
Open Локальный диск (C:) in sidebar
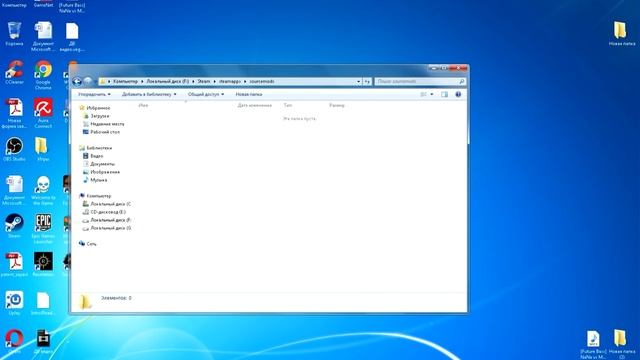[x=110, y=204]
